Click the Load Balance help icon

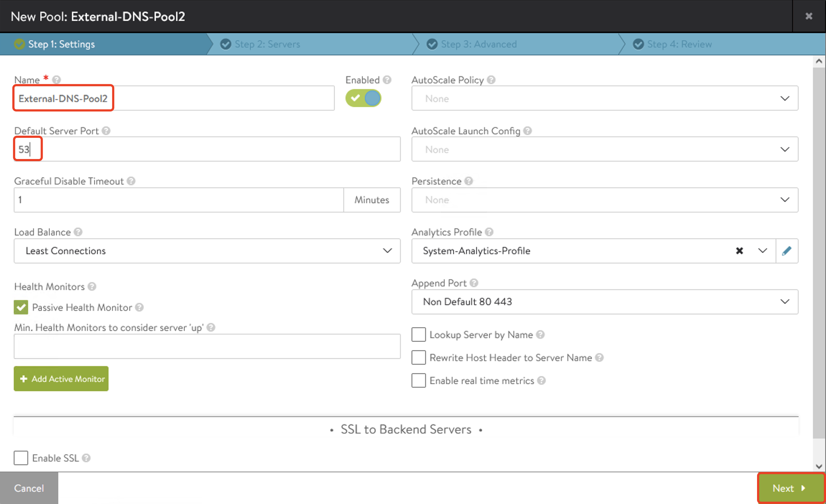tap(78, 232)
